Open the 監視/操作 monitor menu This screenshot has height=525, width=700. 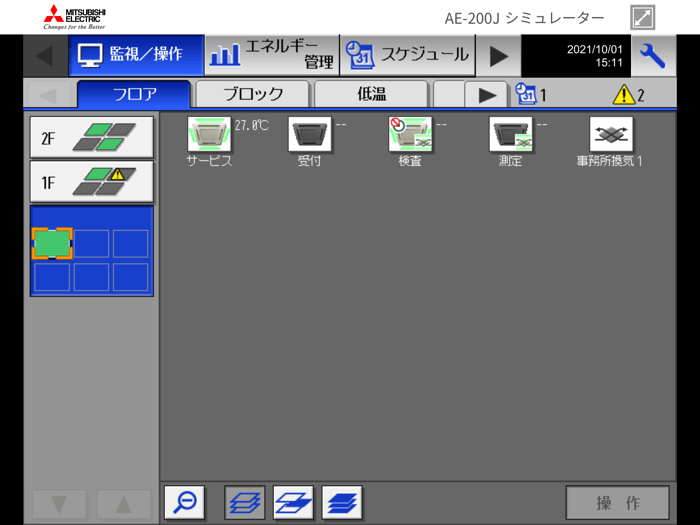click(x=136, y=55)
